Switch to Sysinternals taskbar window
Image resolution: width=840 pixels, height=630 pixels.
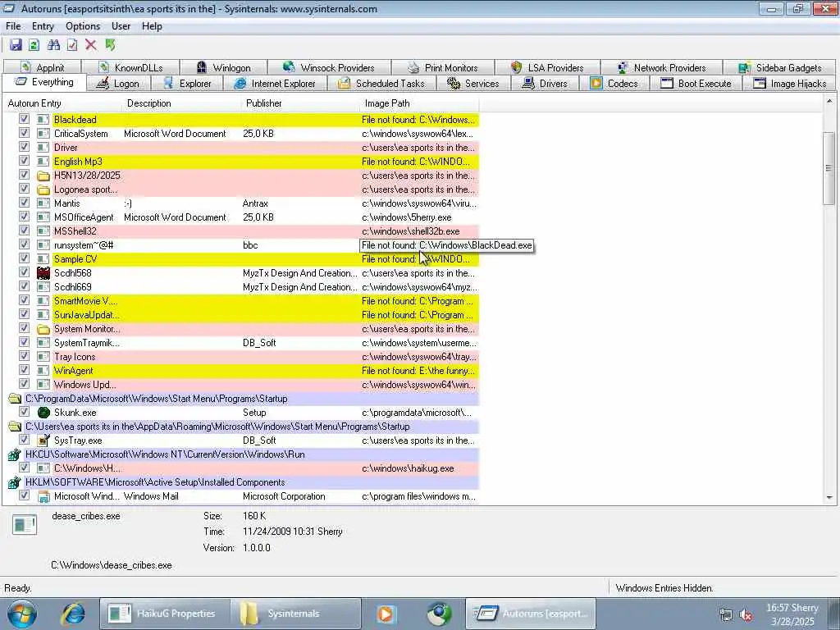294,614
